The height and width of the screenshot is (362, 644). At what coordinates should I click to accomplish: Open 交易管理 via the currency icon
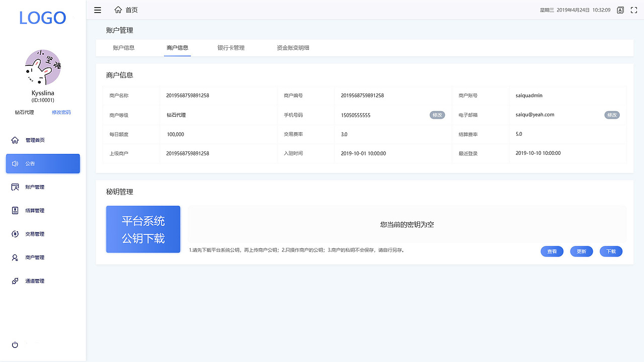(x=15, y=234)
